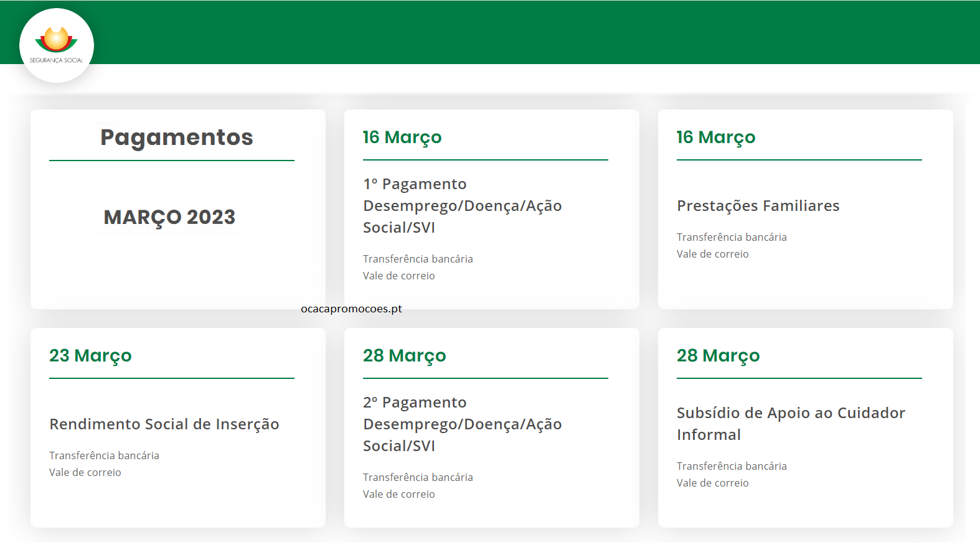Click Transferência bancária under 1º Pagamento
Viewport: 980px width, 555px height.
418,259
